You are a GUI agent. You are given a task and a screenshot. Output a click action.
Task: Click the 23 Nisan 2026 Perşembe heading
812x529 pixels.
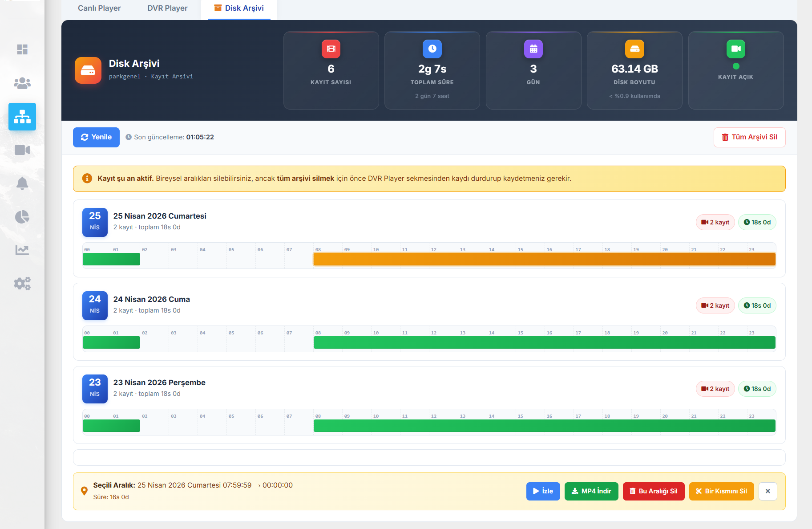click(159, 383)
